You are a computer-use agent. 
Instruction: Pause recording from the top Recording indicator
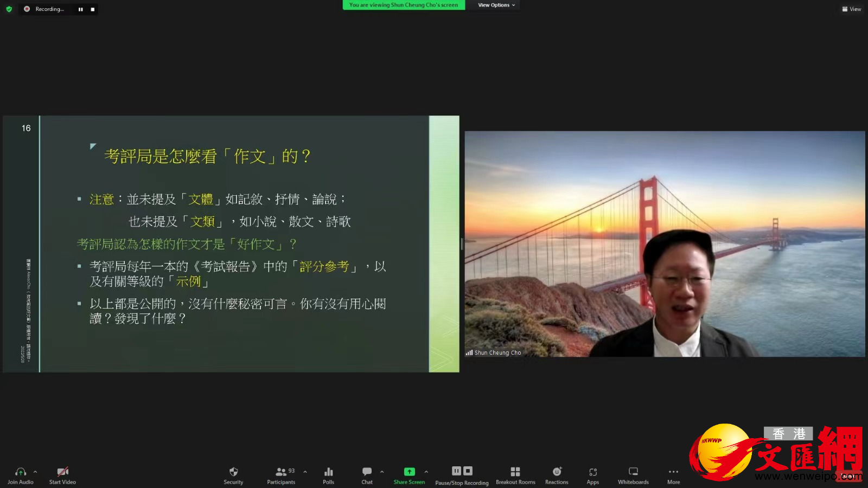pos(81,9)
